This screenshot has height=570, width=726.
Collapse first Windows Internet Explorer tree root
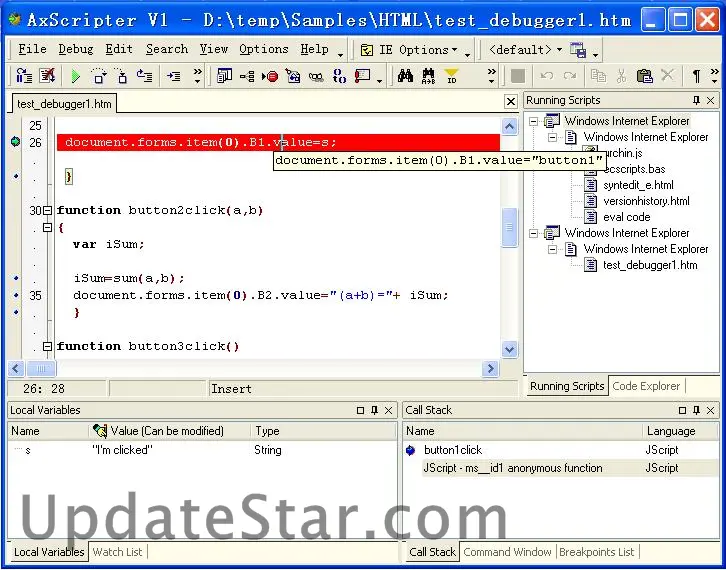click(x=533, y=121)
